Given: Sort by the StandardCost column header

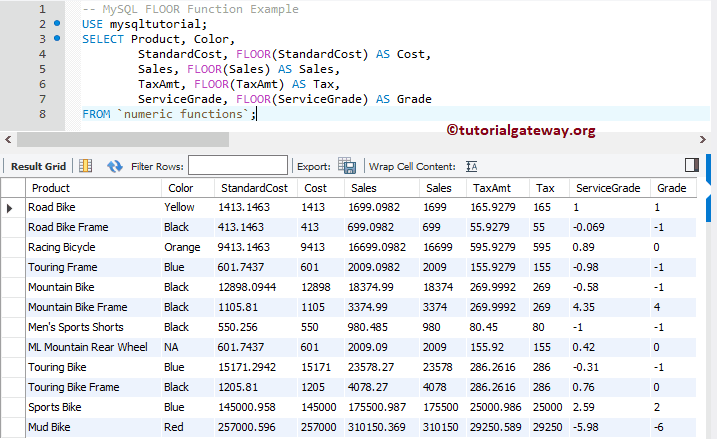Looking at the screenshot, I should (254, 188).
